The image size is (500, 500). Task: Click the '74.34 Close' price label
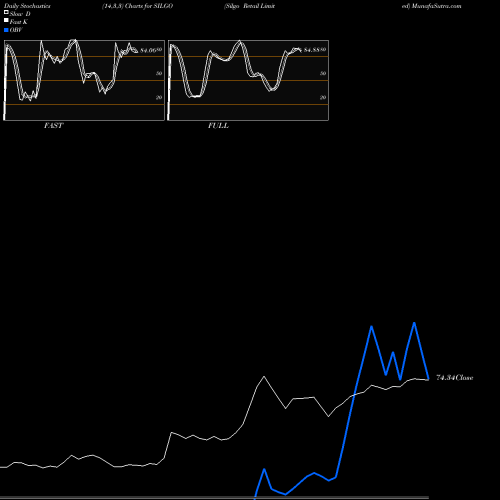coord(455,378)
